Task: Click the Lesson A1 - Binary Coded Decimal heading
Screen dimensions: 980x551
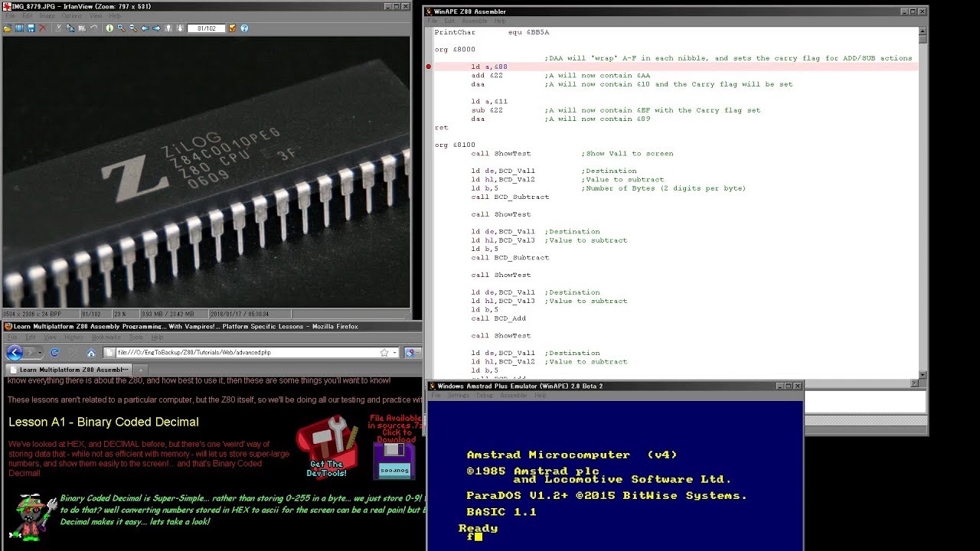Action: point(103,422)
